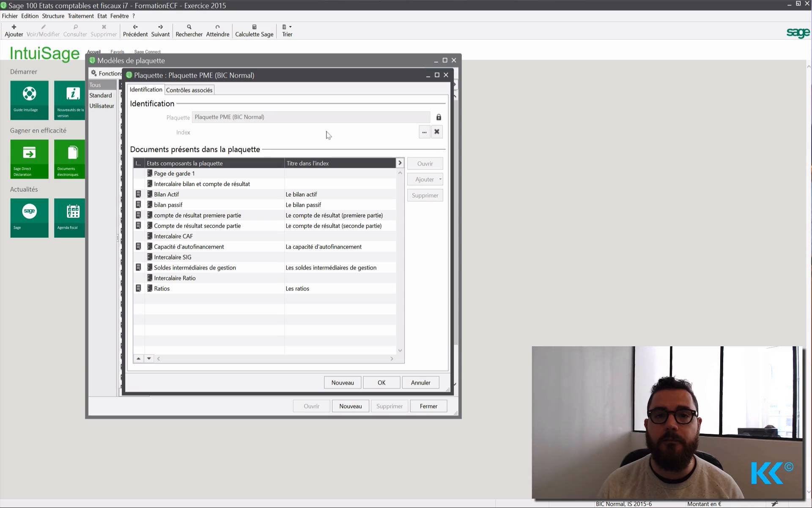Viewport: 812px width, 508px height.
Task: Navigate back with the Précédent icon
Action: point(135,30)
